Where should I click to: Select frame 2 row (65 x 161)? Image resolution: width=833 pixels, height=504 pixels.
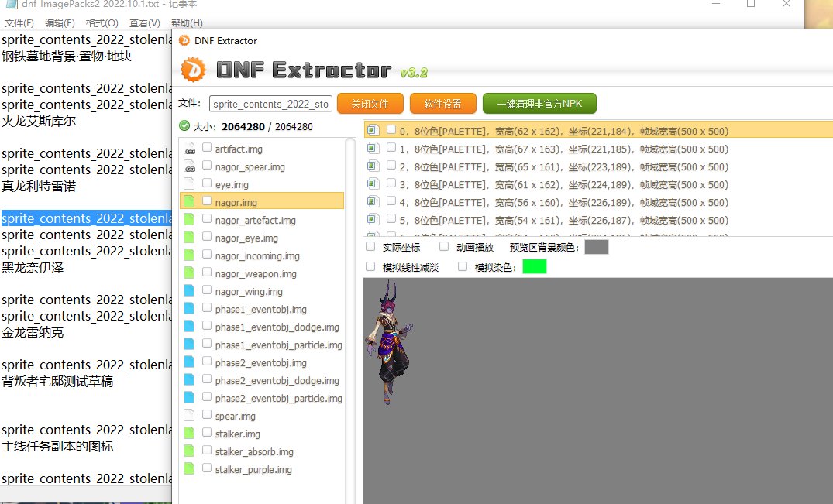point(598,166)
